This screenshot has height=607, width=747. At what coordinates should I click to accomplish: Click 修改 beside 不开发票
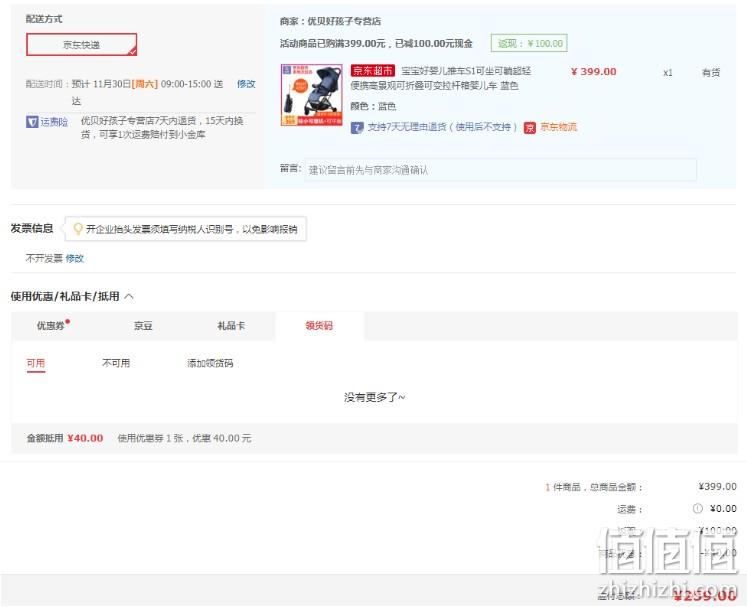point(75,258)
